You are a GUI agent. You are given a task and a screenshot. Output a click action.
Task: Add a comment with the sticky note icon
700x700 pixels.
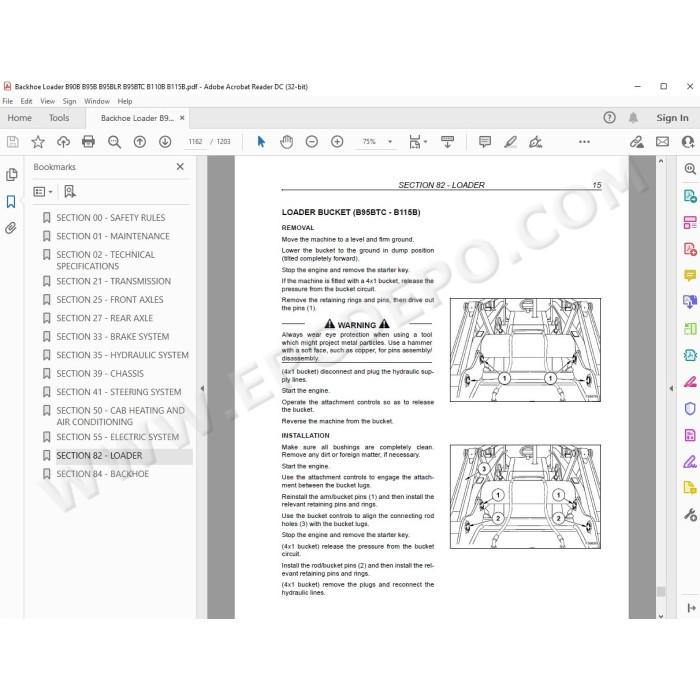485,142
